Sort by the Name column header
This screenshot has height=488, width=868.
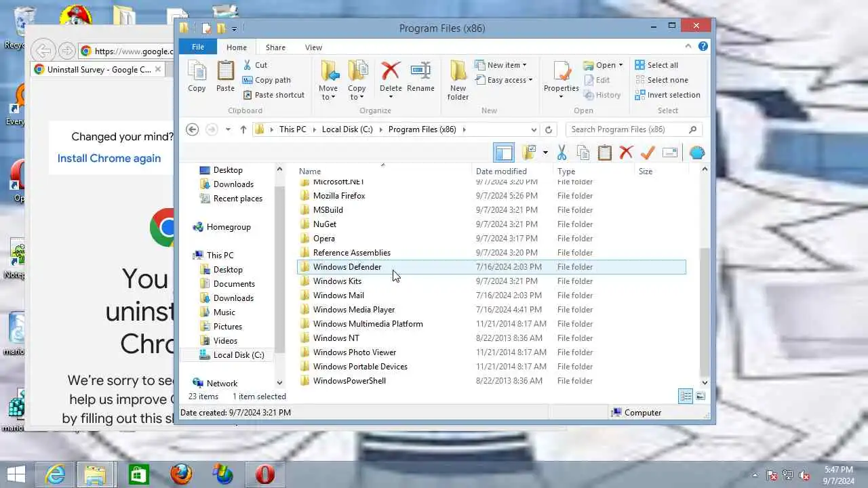tap(384, 171)
